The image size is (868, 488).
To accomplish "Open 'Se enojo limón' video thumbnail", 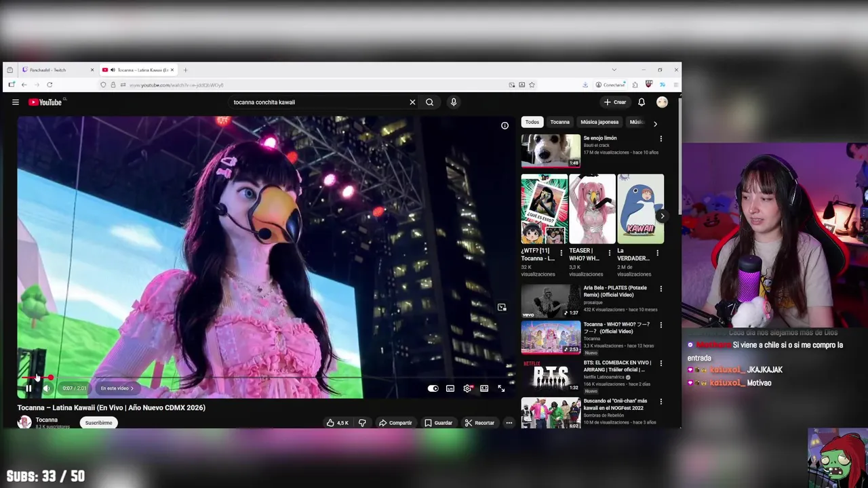I will pyautogui.click(x=551, y=150).
